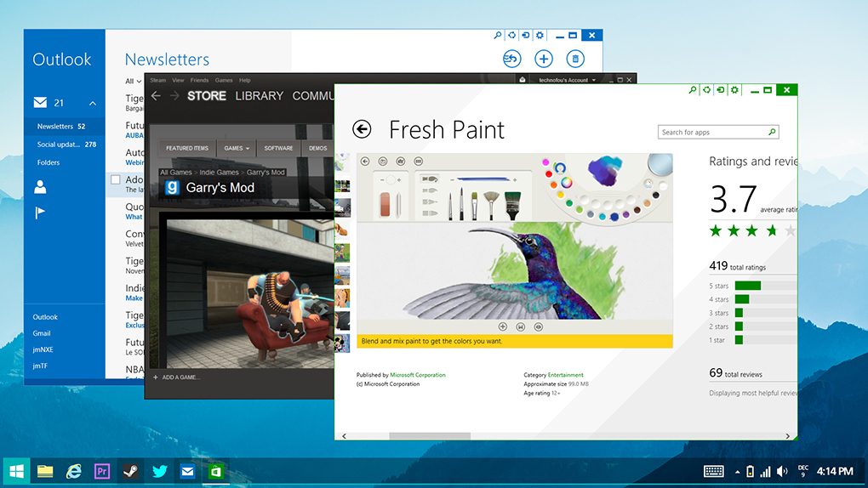Screen dimensions: 868x488
Task: Click sign-in arrow icon in Fresh Paint title bar
Action: pyautogui.click(x=720, y=89)
